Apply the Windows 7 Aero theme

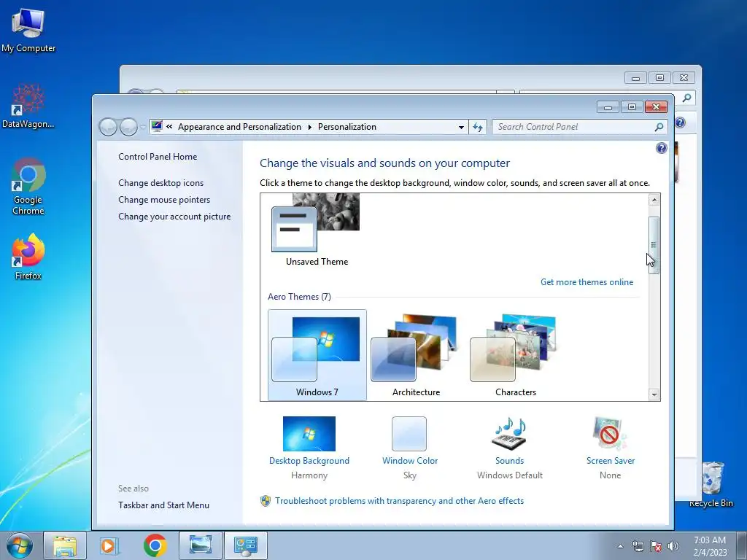(x=317, y=355)
